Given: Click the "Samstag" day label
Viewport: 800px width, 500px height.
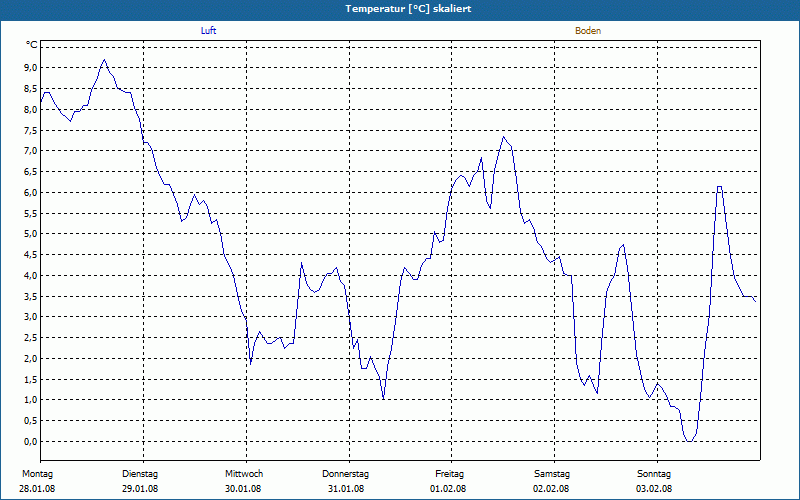Looking at the screenshot, I should coord(552,474).
